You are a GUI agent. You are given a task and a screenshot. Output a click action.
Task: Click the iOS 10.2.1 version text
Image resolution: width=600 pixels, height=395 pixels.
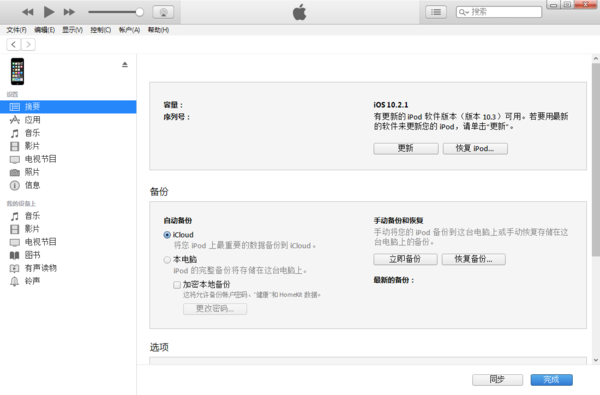[391, 105]
